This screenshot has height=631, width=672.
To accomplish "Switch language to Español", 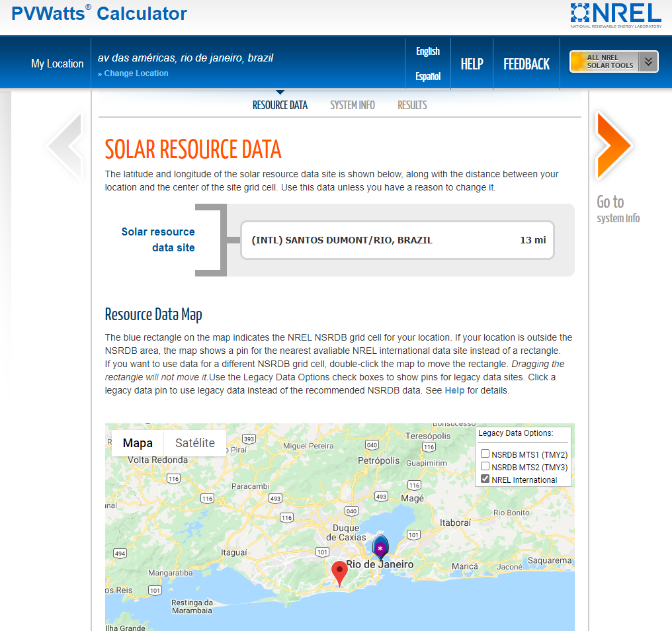I will coord(428,76).
